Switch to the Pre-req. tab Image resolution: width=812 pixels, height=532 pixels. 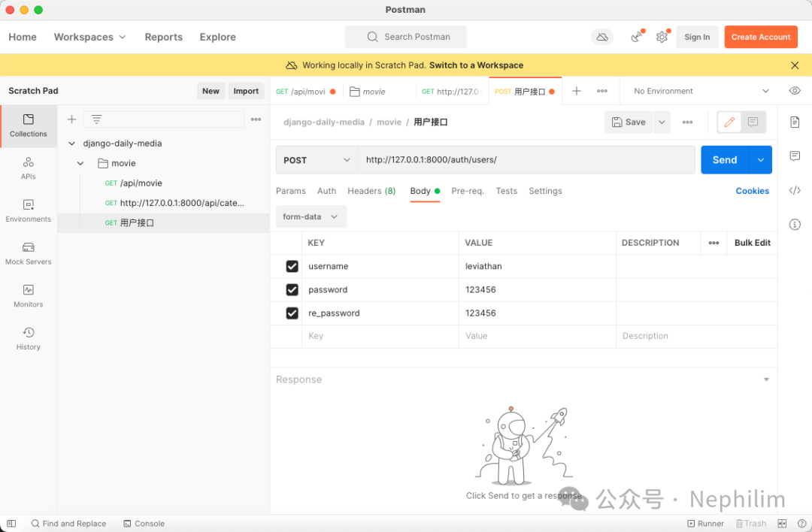tap(468, 191)
